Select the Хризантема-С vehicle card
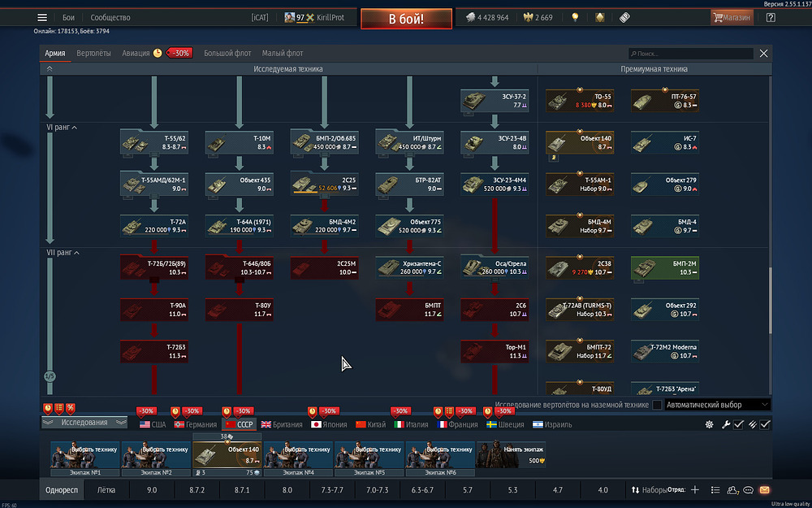The height and width of the screenshot is (508, 812). pyautogui.click(x=409, y=267)
